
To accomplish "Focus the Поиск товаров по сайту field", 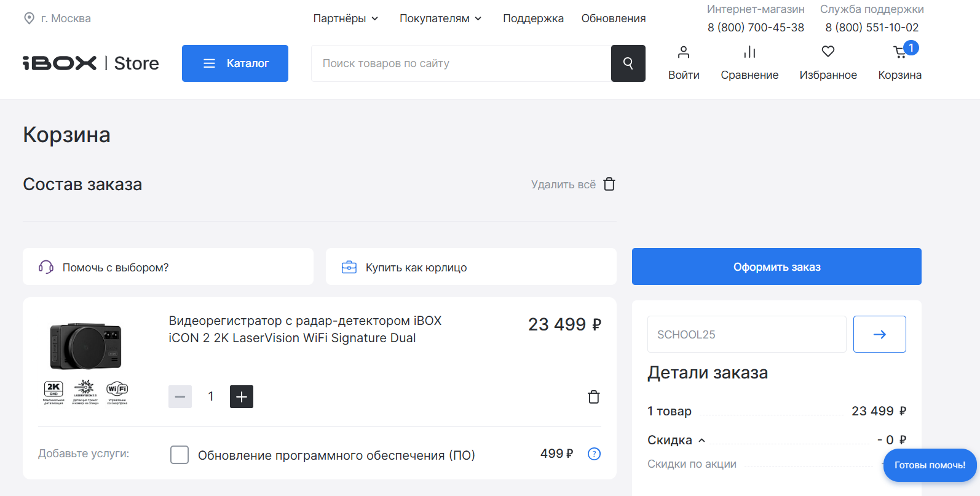I will point(461,63).
